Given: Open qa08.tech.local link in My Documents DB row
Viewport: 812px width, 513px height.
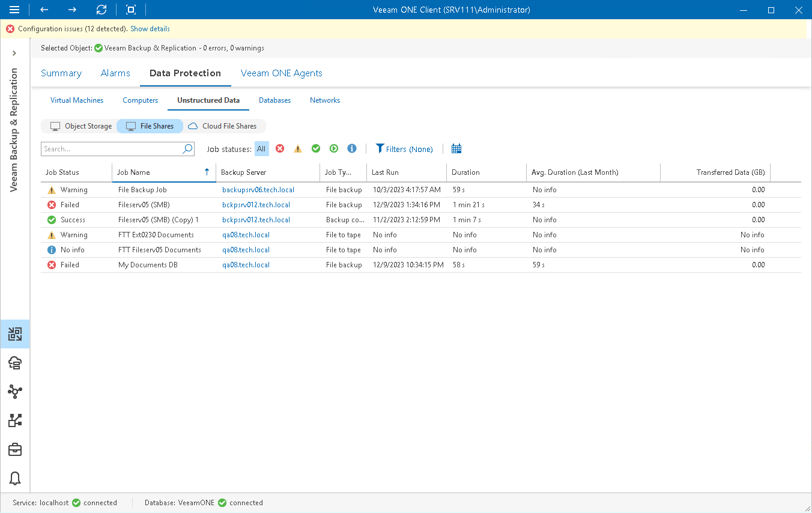Looking at the screenshot, I should point(246,265).
